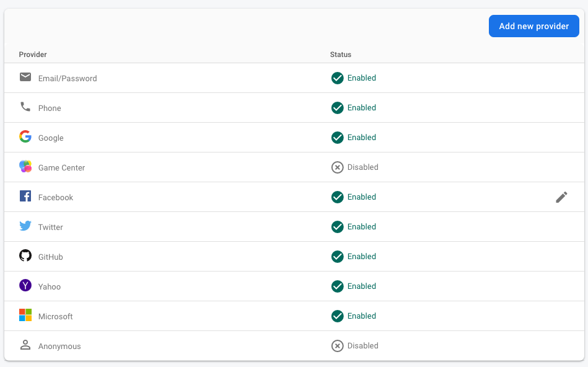The height and width of the screenshot is (367, 588).
Task: Click the Add new provider button
Action: coord(533,26)
